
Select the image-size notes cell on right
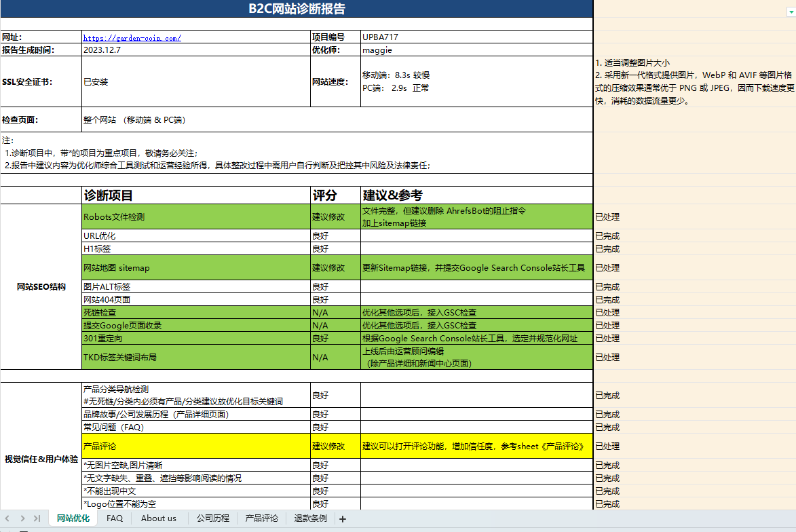point(694,81)
